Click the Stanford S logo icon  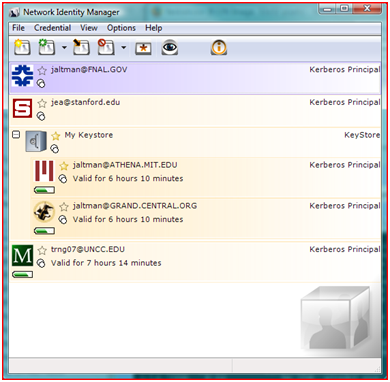click(x=22, y=108)
